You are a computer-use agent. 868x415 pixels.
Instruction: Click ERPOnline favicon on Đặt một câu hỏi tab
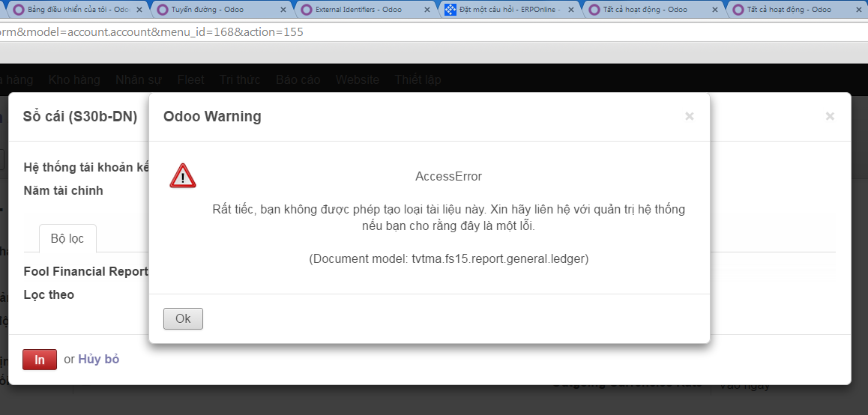tap(450, 10)
